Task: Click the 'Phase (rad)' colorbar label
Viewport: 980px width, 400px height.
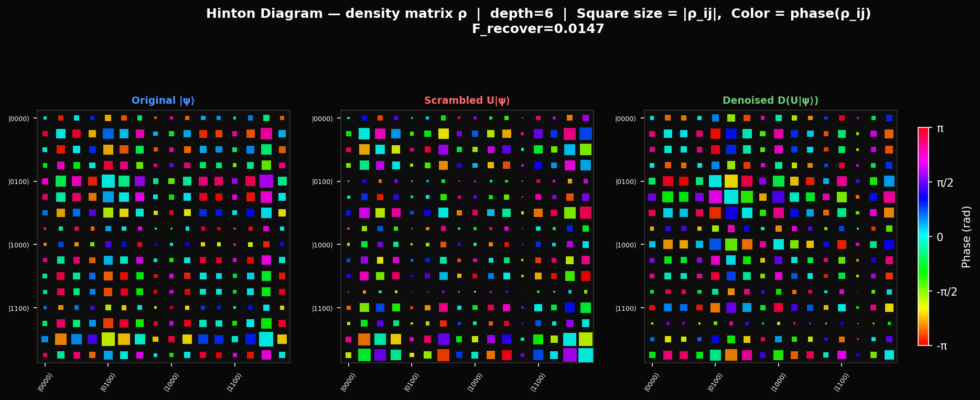Action: pos(966,237)
